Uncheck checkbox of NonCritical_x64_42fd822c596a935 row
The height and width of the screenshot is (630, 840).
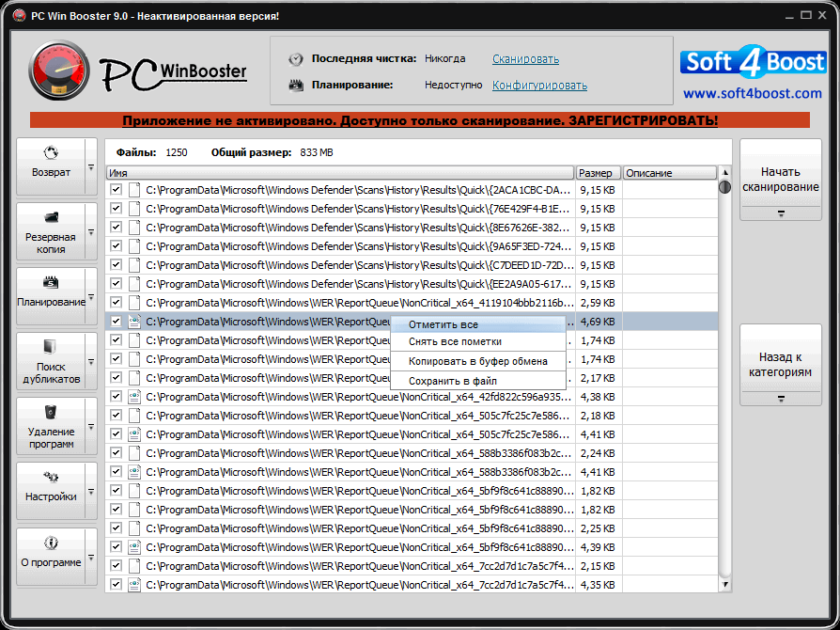coord(116,397)
